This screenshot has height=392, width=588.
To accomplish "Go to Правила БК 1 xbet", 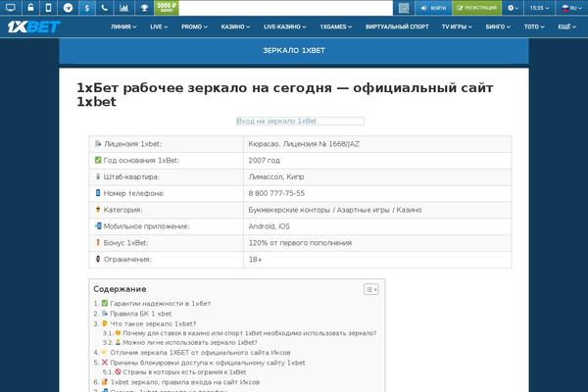I will point(140,314).
